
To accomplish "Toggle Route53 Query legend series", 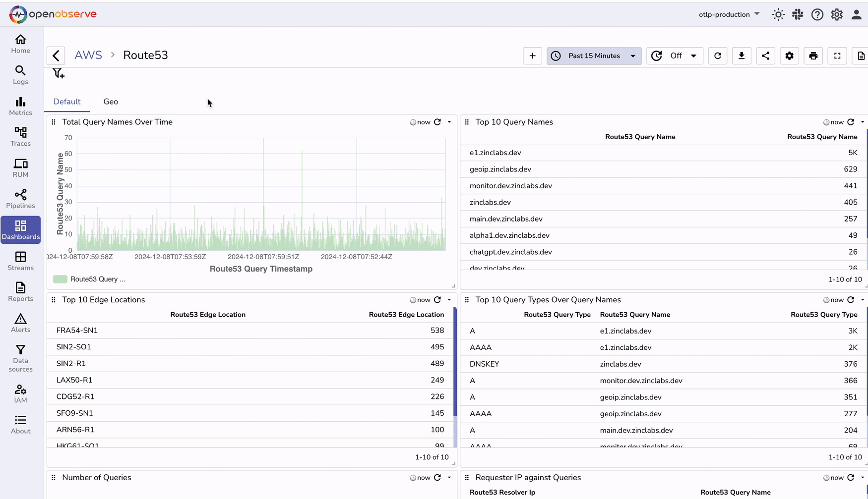I will (89, 279).
